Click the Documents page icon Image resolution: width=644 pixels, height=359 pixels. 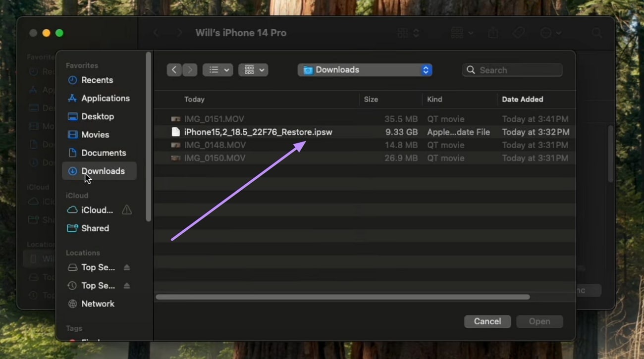(72, 153)
